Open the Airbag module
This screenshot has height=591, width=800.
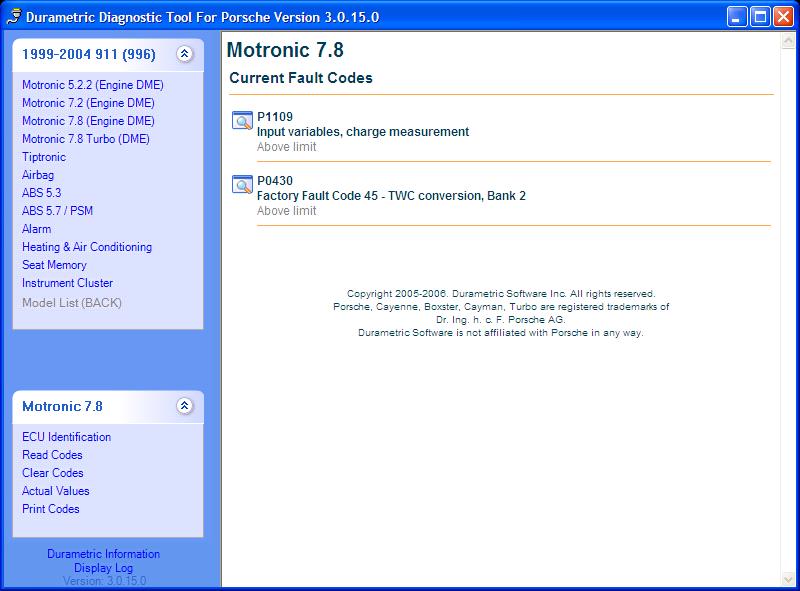[38, 175]
